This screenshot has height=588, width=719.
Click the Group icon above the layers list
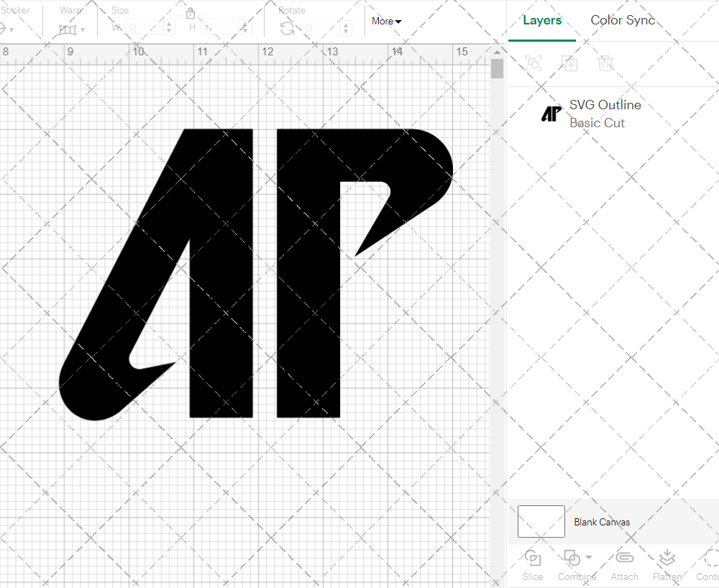point(533,63)
